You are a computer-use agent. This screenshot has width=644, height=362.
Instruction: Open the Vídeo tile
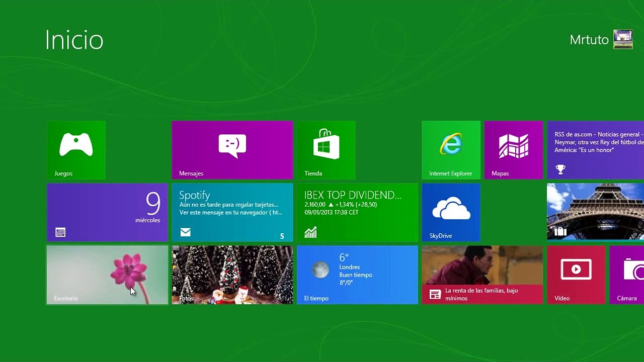[576, 275]
